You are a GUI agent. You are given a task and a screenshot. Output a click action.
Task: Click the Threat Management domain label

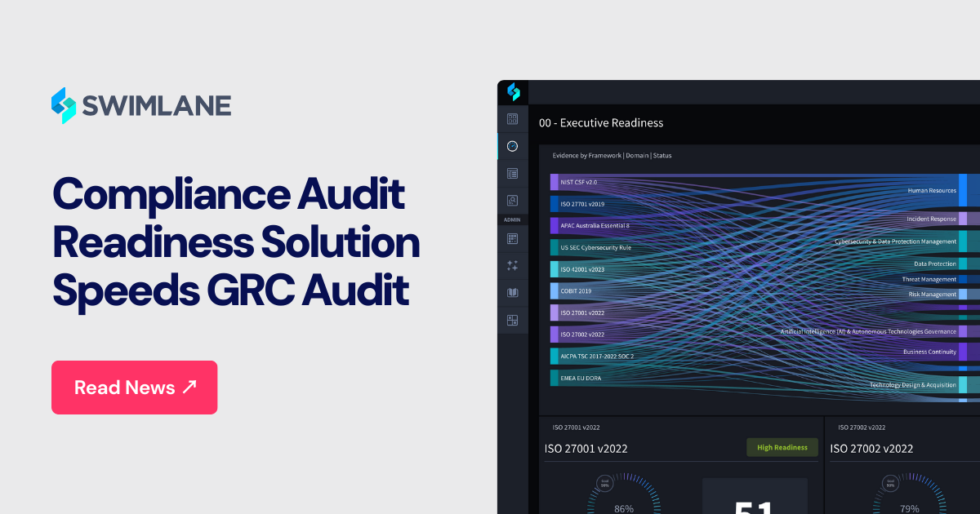click(x=929, y=279)
